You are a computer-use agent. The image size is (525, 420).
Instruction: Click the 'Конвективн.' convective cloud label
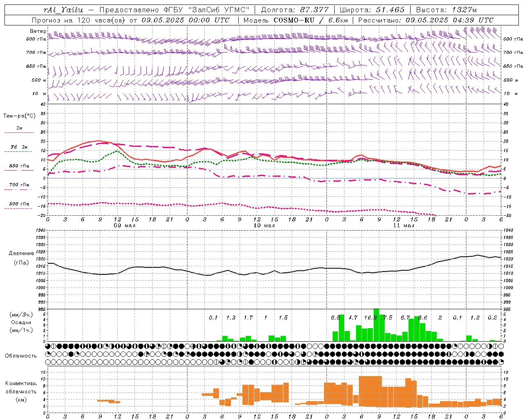[x=21, y=383]
